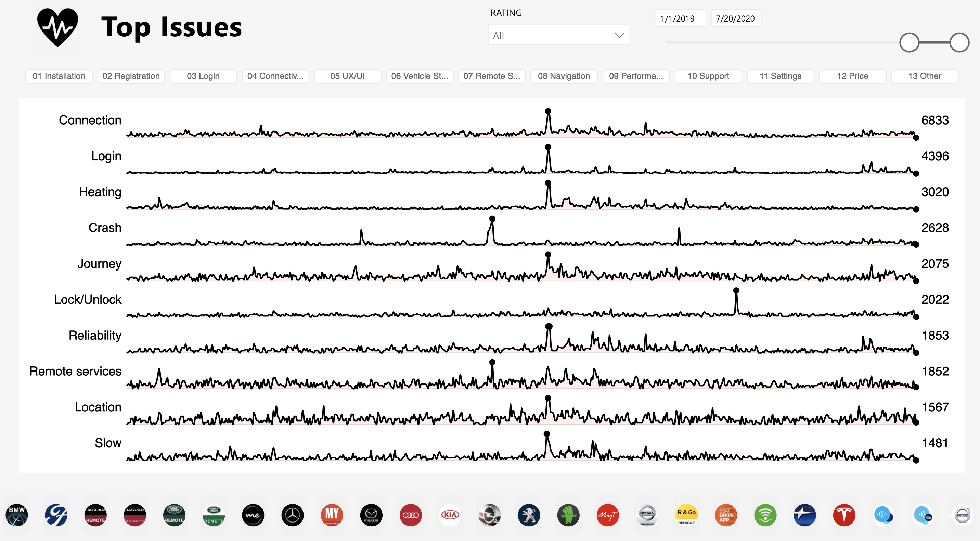Click the heart pulse logo
Screen dimensions: 980x541
tap(58, 27)
